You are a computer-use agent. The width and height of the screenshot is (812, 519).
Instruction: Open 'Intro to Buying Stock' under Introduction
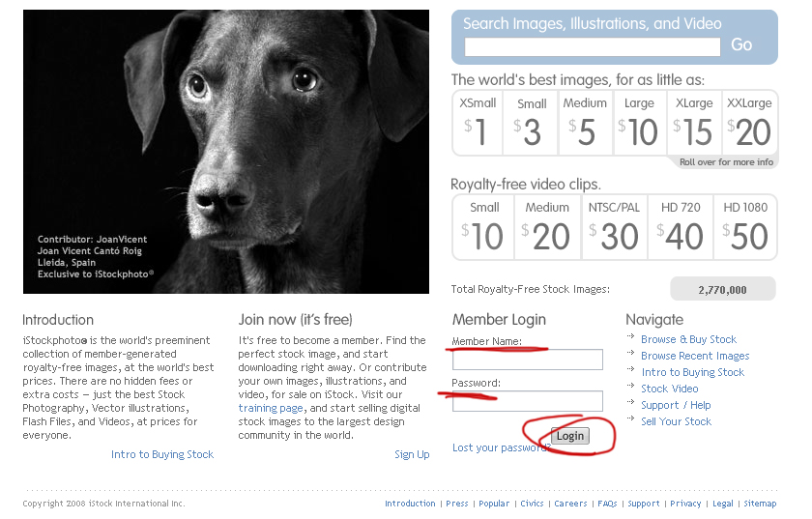coord(162,454)
